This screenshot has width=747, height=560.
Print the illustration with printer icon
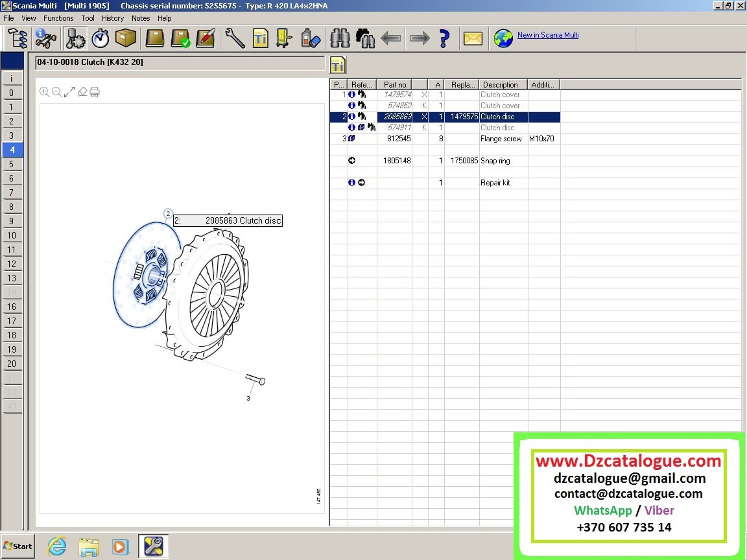click(x=95, y=91)
